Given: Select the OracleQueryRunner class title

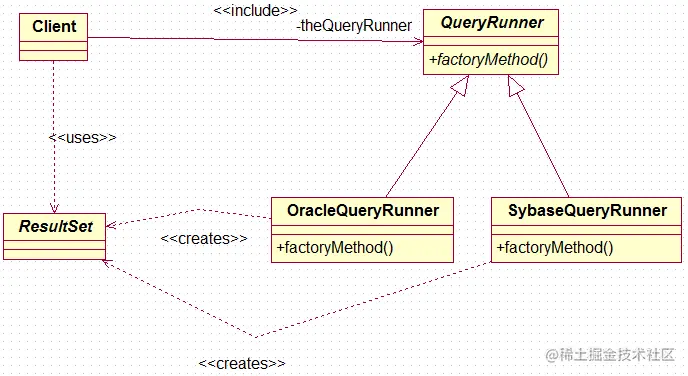Looking at the screenshot, I should pos(363,211).
